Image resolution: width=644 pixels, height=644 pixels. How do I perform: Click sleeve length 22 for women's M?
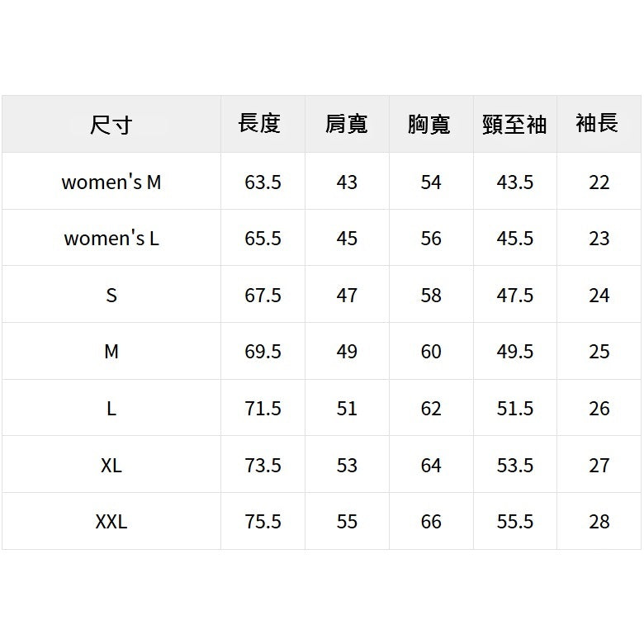click(599, 182)
